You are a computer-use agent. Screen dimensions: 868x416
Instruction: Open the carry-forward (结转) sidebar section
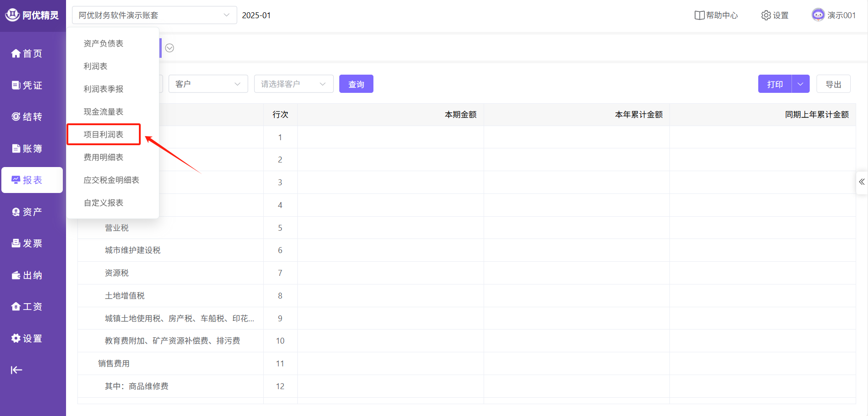point(27,117)
